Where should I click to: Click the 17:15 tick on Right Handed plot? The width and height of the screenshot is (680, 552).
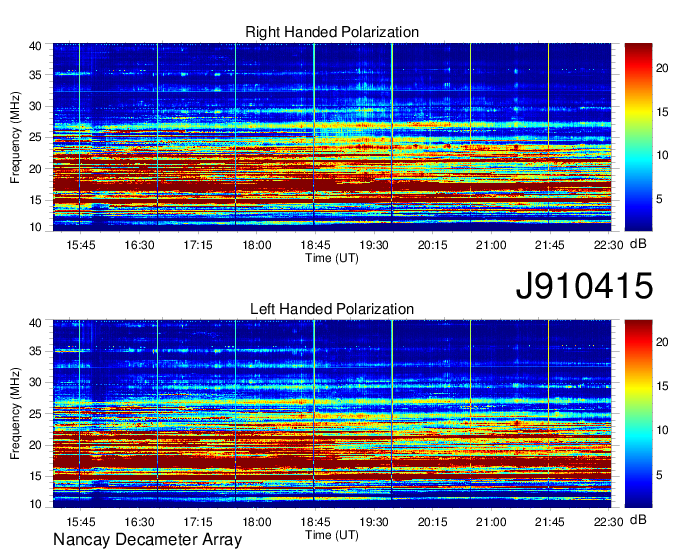(198, 245)
